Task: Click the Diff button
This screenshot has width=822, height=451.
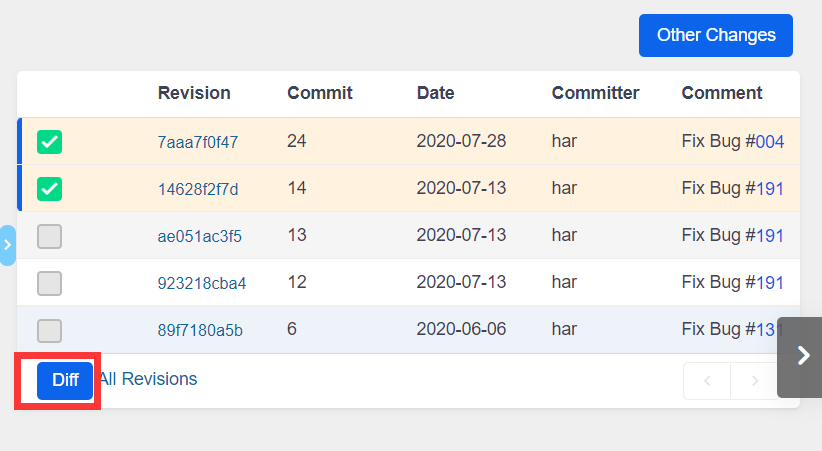Action: tap(65, 381)
